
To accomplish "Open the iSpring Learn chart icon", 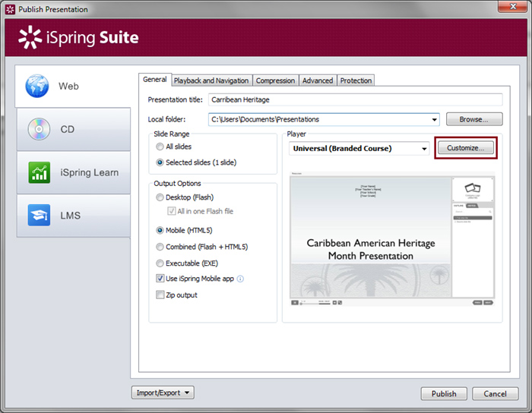I will point(39,172).
